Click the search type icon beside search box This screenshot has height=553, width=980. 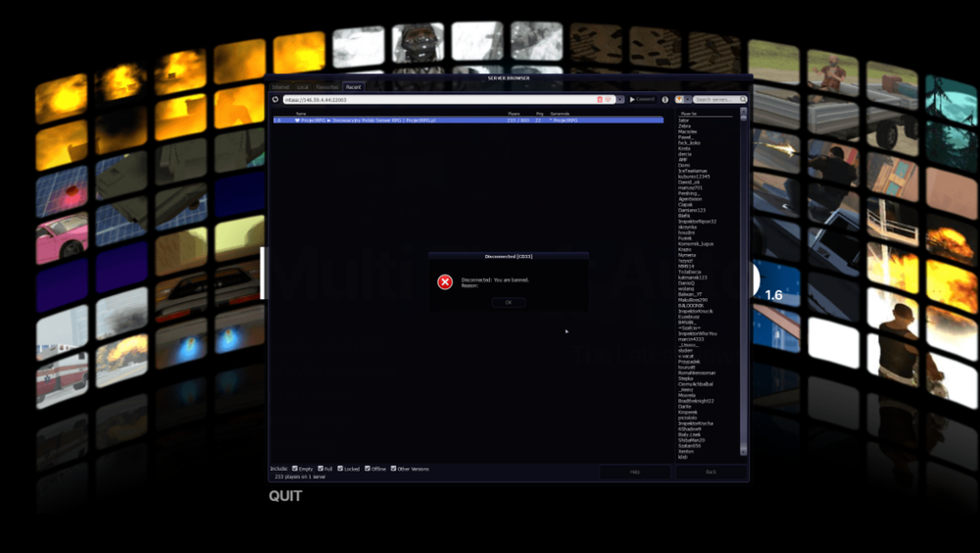point(679,99)
